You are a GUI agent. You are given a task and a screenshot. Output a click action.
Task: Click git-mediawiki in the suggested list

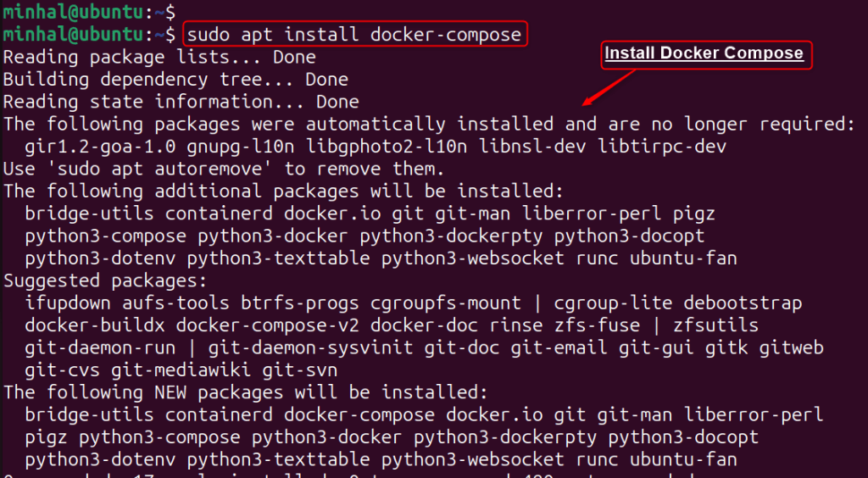181,370
